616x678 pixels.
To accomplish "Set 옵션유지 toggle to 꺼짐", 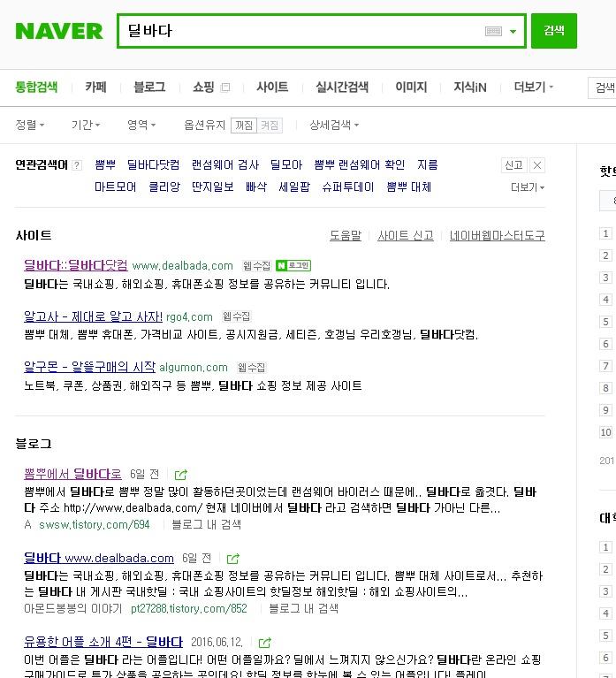I will [x=244, y=126].
